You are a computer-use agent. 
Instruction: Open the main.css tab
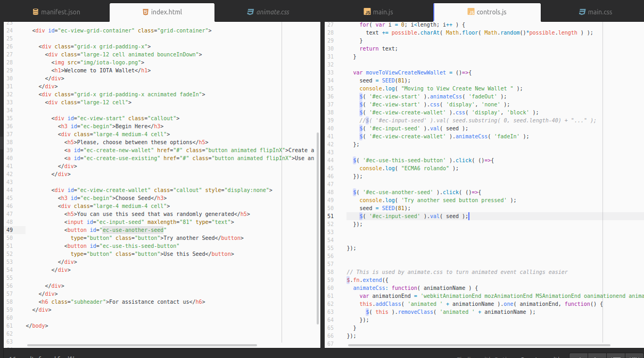pyautogui.click(x=595, y=12)
